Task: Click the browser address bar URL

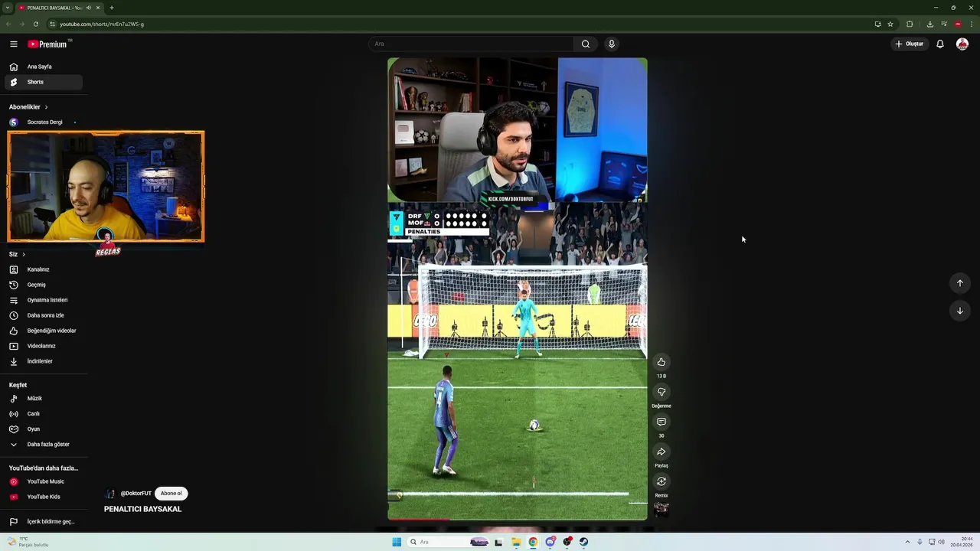Action: point(102,24)
